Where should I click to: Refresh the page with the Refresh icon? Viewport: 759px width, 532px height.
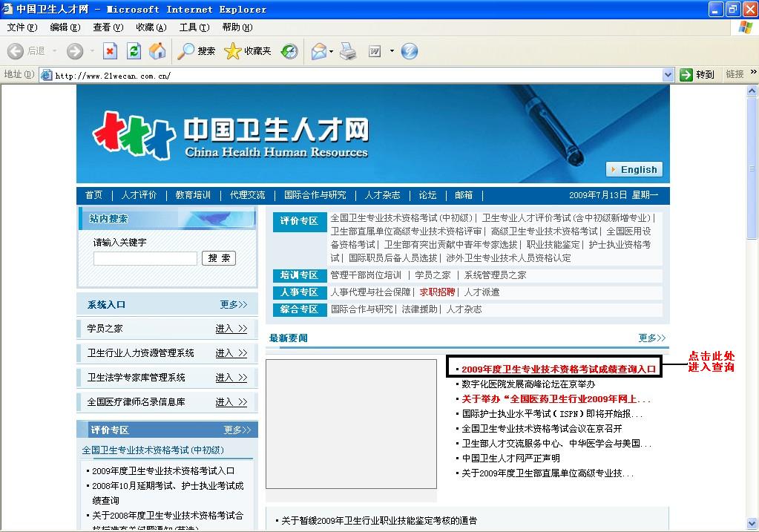(x=134, y=51)
